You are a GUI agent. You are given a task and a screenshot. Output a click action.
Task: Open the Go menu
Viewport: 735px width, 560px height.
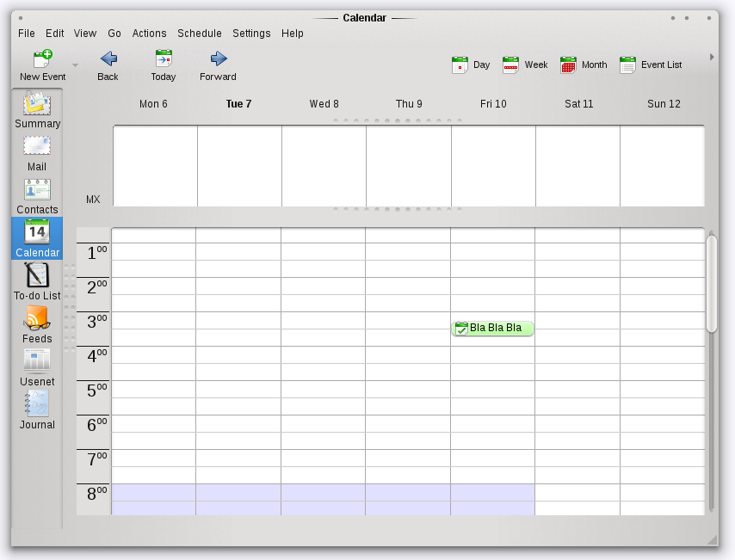coord(114,34)
